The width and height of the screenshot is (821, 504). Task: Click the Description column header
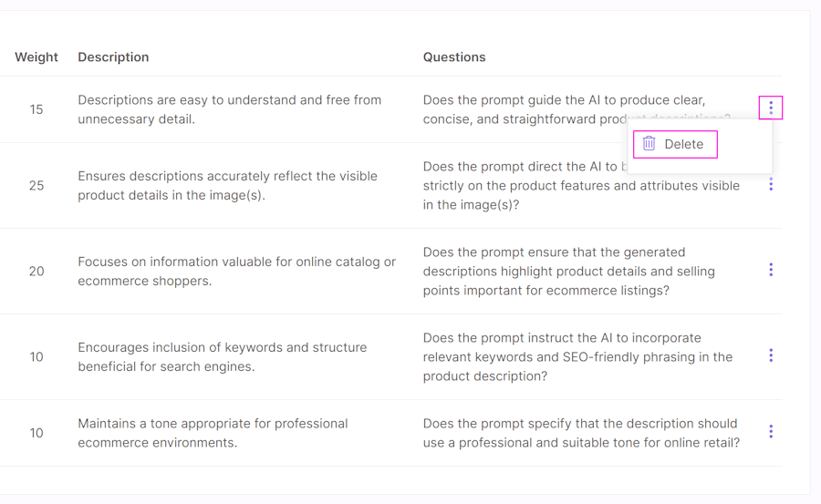pyautogui.click(x=113, y=57)
